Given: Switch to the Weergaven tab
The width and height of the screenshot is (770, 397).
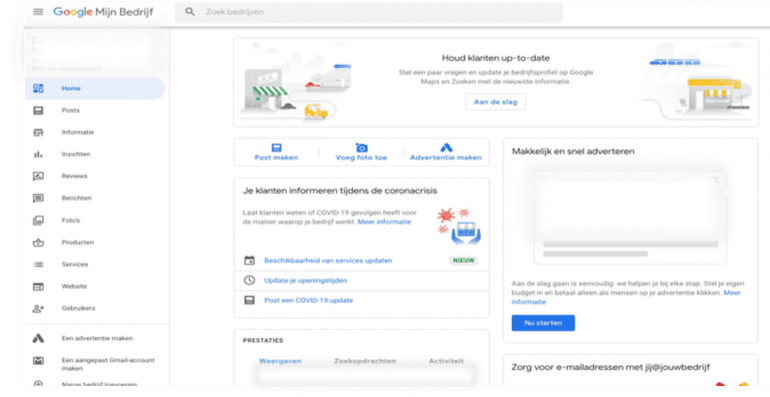Looking at the screenshot, I should [280, 361].
